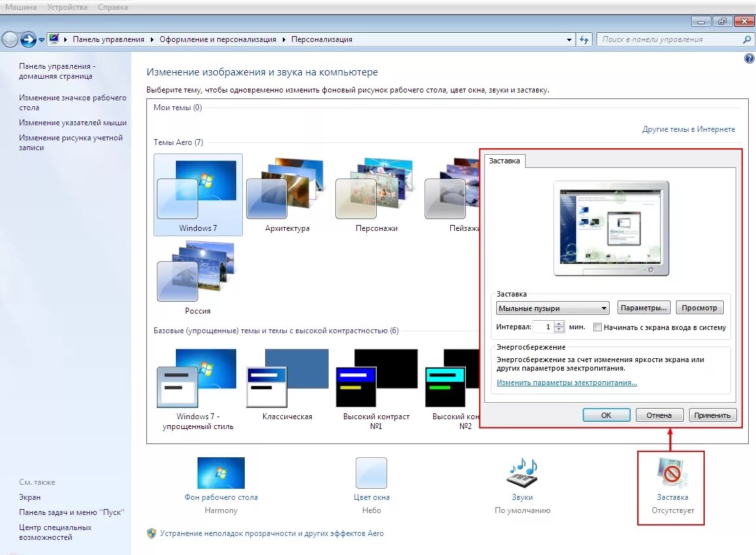Go to Панель управления - домашняя страница
This screenshot has height=555, width=756.
(57, 72)
